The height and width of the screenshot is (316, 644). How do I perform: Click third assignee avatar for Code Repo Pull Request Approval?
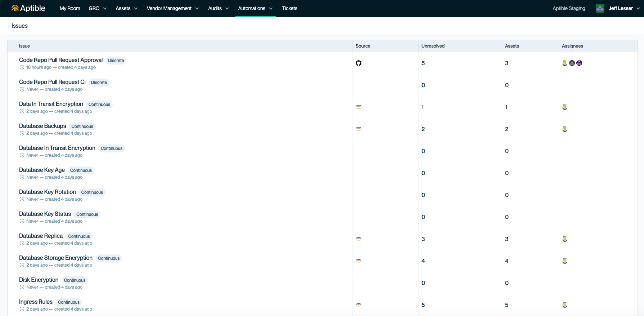pos(579,63)
